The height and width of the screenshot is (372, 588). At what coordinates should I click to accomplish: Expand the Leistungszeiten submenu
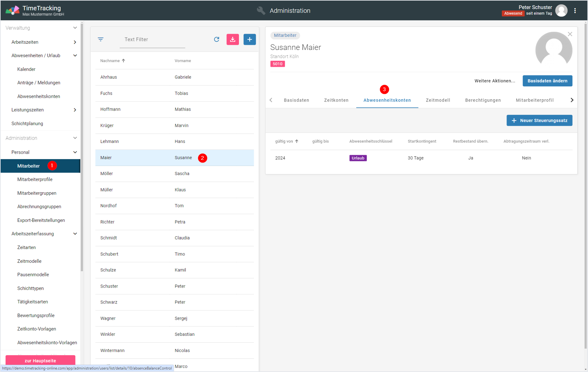[75, 110]
